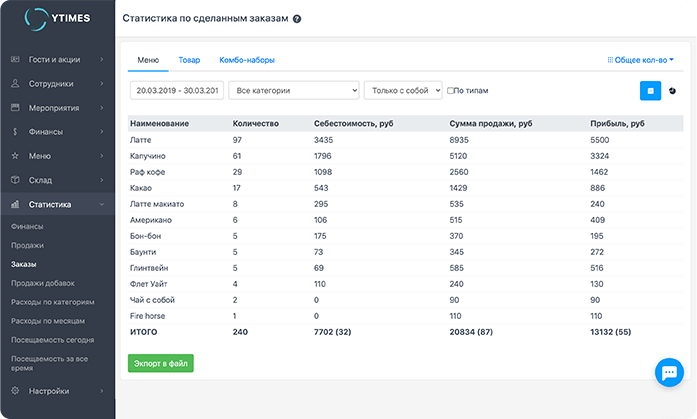The image size is (697, 419).
Task: Switch to the Комбо-наборы tab
Action: (246, 60)
